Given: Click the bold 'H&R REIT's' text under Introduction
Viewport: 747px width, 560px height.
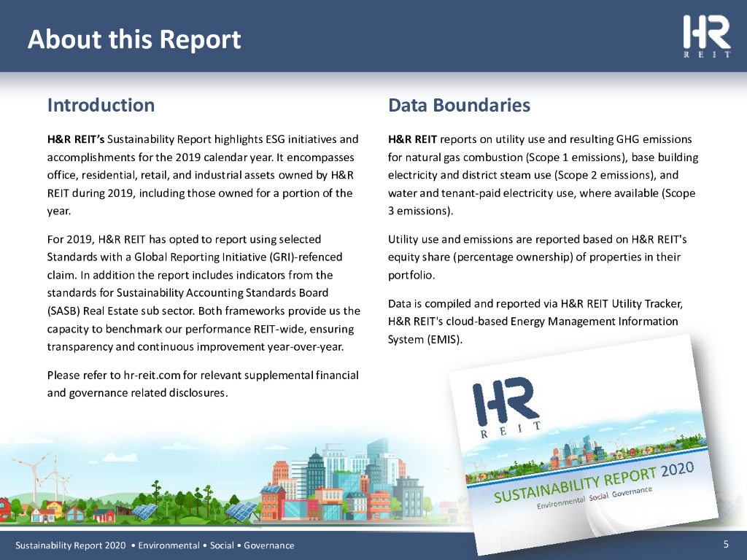Looking at the screenshot, I should coord(80,139).
